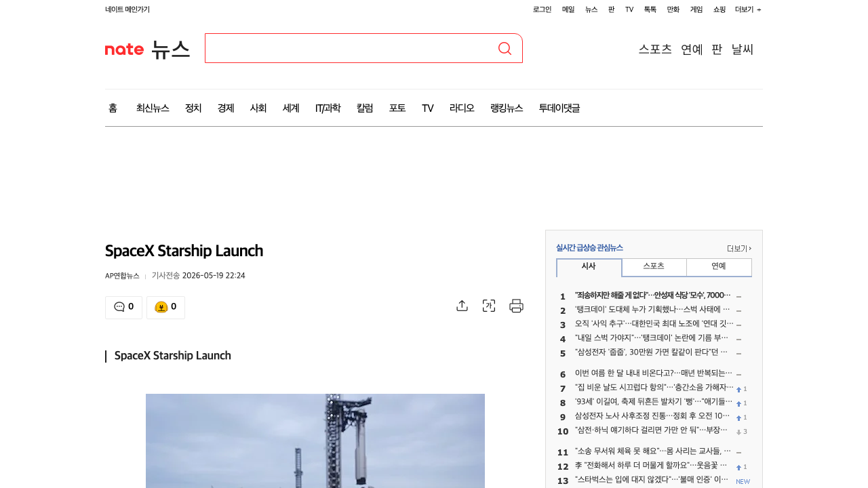Switch to the 스포츠 ranking tab

click(x=654, y=267)
